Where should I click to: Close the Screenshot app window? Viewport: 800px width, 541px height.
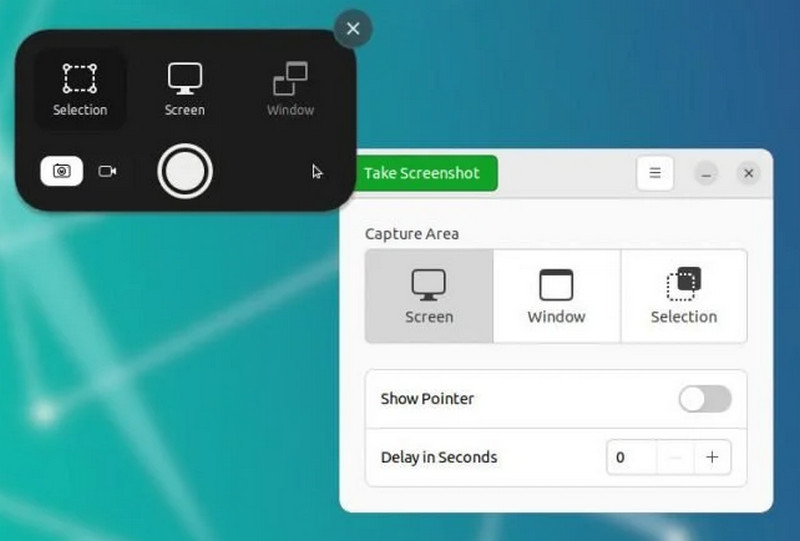click(748, 174)
